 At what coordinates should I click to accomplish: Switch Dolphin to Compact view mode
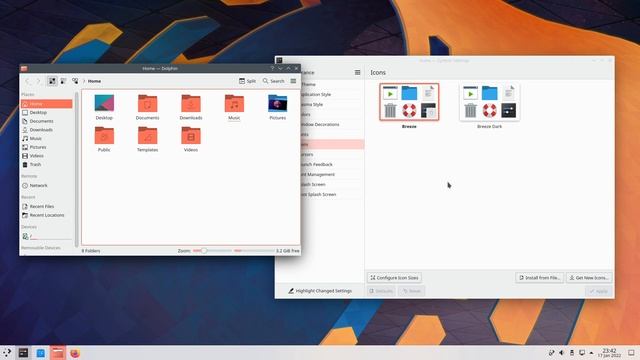click(64, 81)
